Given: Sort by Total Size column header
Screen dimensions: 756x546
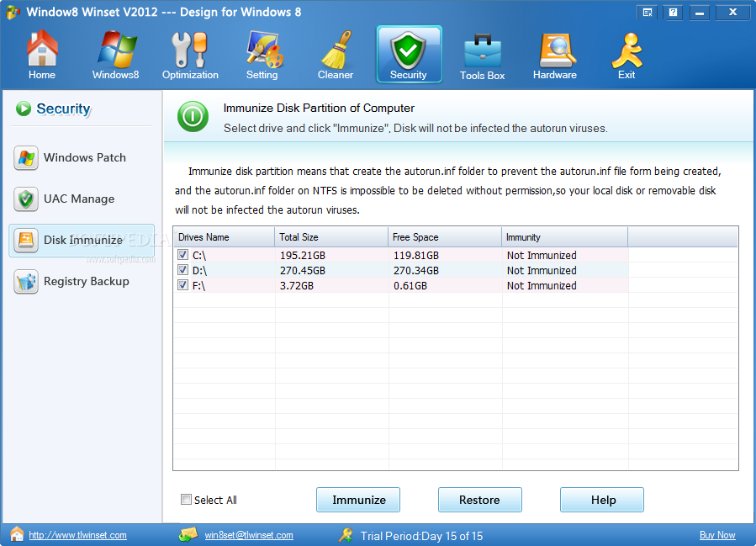Looking at the screenshot, I should [x=331, y=237].
